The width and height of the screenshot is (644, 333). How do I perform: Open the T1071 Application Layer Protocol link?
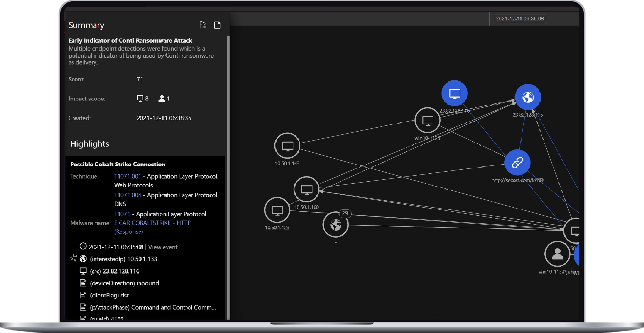click(x=122, y=214)
